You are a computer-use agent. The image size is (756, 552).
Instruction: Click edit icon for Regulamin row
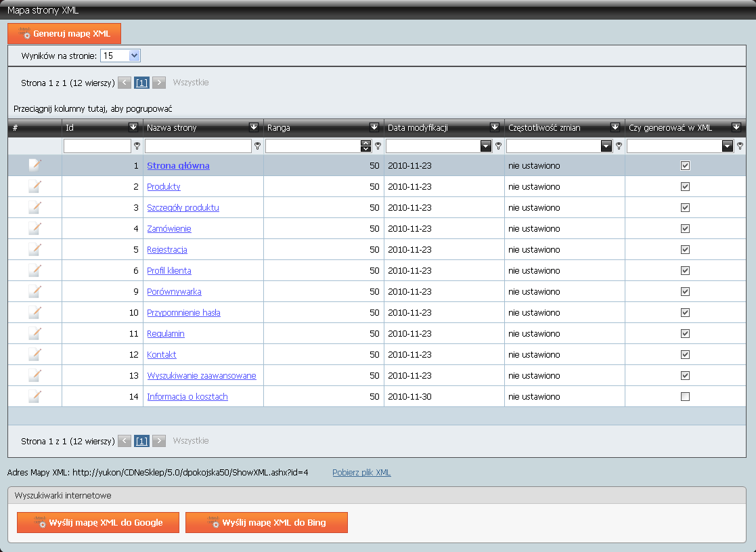click(x=35, y=333)
